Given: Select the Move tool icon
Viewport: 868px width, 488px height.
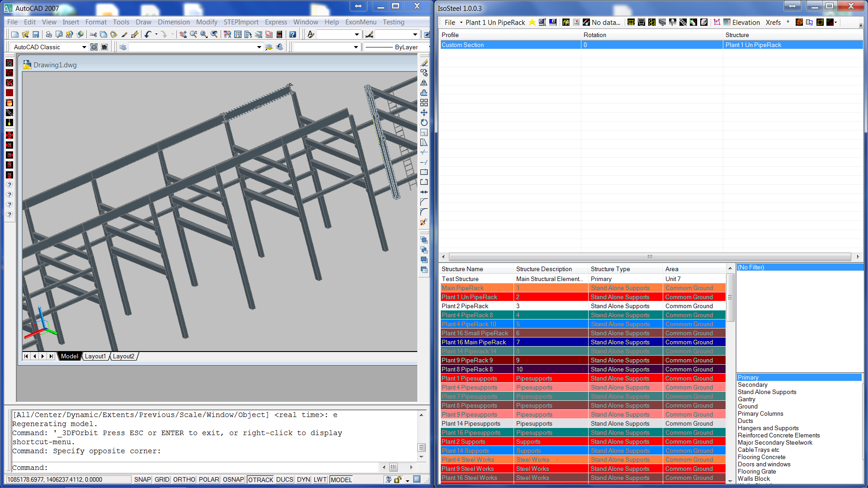Looking at the screenshot, I should coord(424,113).
